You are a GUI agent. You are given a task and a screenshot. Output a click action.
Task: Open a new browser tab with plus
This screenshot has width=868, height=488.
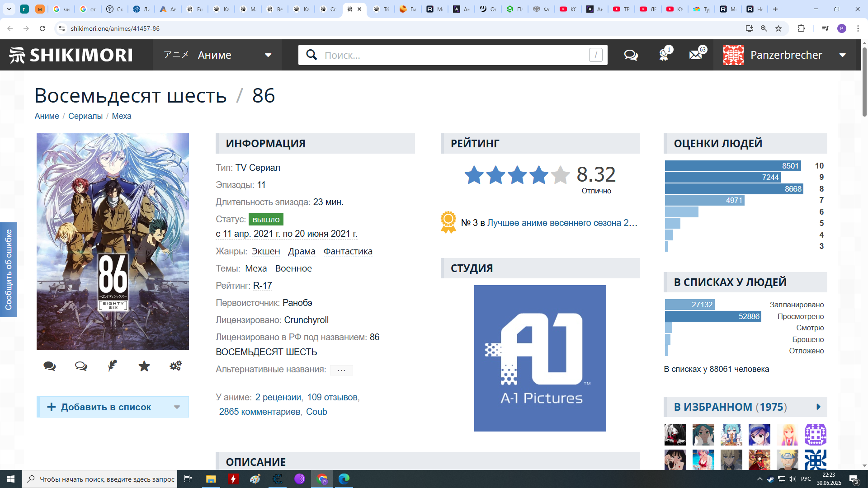point(775,9)
